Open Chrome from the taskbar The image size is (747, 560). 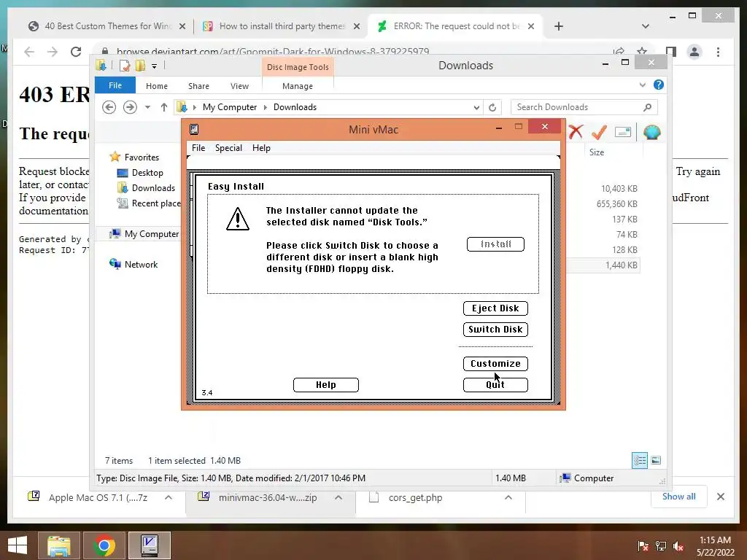click(104, 545)
